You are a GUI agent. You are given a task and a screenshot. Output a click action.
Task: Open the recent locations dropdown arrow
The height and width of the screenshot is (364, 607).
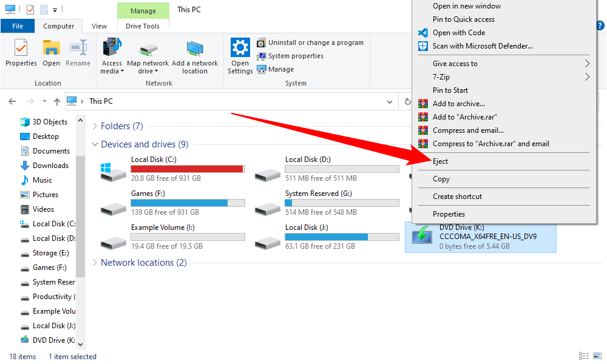(x=44, y=101)
